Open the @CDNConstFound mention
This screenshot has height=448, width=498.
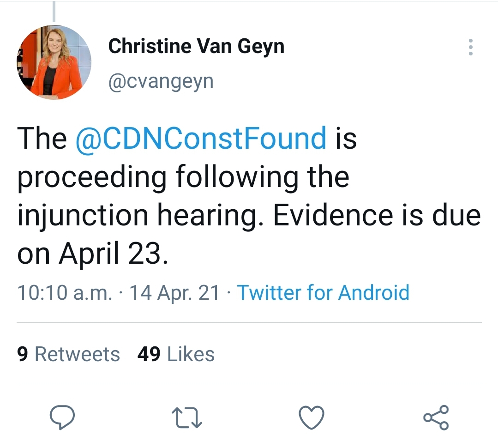200,138
